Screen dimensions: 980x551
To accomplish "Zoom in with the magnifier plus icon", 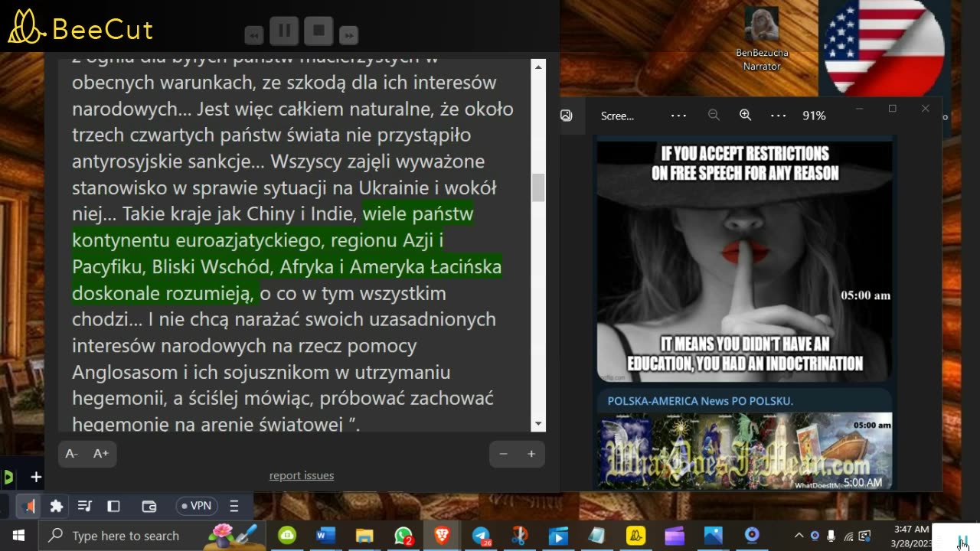I will coord(745,116).
